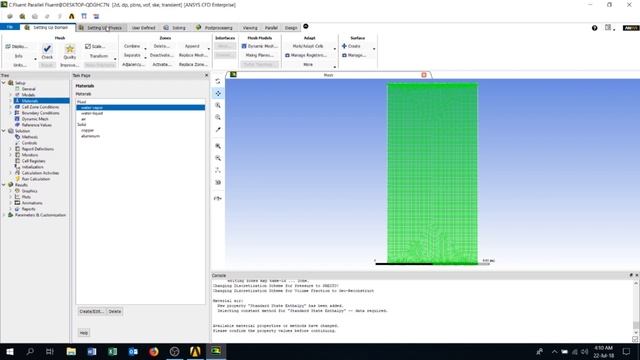Image resolution: width=640 pixels, height=360 pixels.
Task: Open Word from the taskbar
Action: click(92, 351)
